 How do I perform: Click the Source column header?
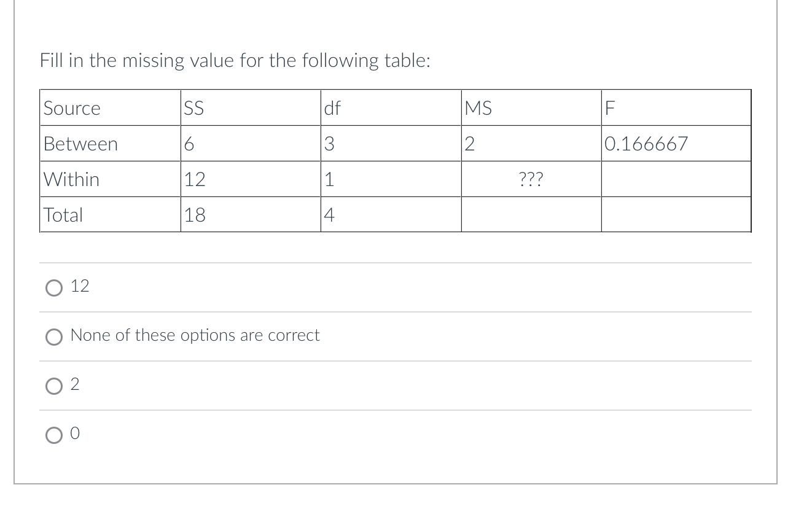[x=71, y=108]
